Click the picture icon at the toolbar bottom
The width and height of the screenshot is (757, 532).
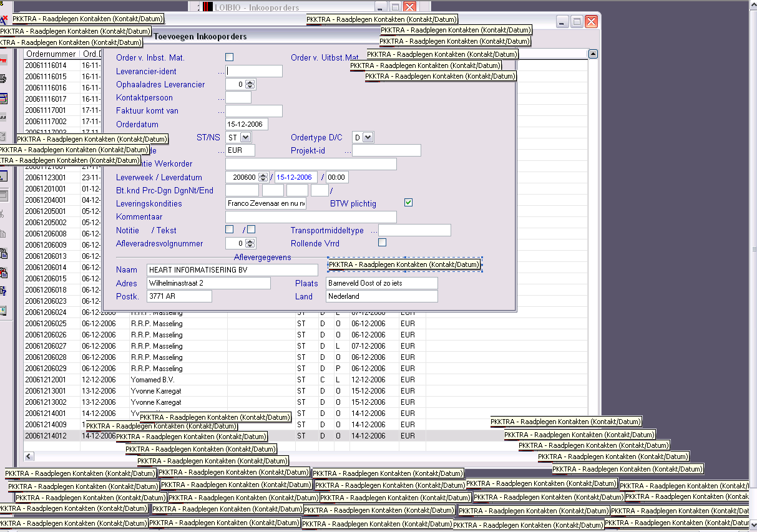[3, 310]
